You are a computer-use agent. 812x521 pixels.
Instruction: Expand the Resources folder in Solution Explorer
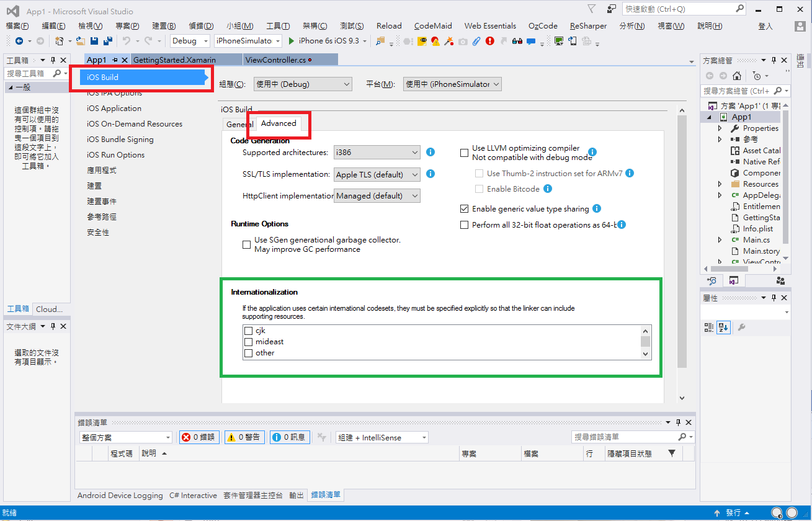coord(720,184)
